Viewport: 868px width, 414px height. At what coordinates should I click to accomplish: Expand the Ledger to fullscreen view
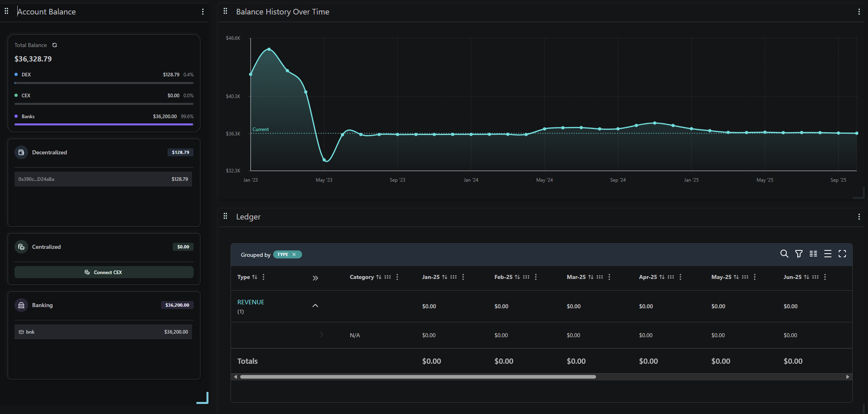coord(842,254)
